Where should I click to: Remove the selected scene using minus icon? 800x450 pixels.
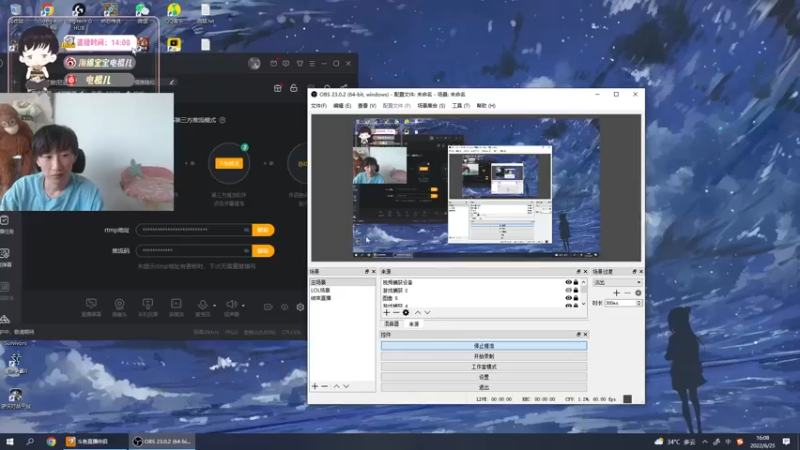324,386
